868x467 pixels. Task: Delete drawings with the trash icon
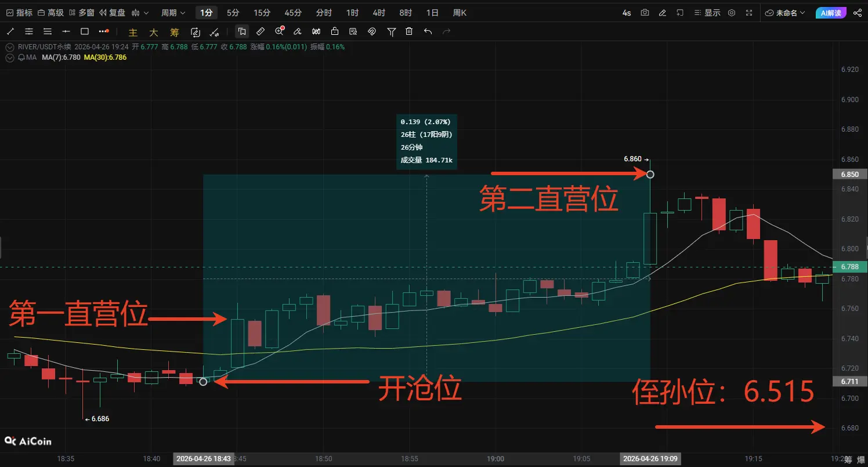pyautogui.click(x=409, y=31)
